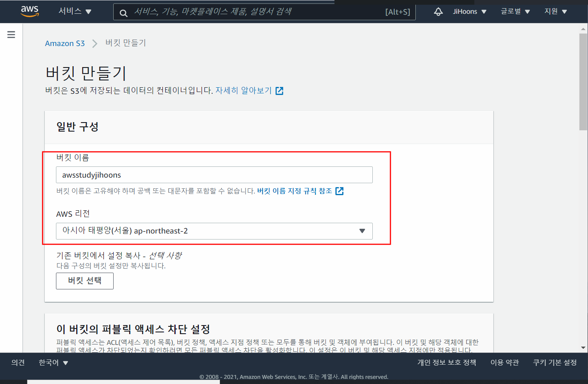588x384 pixels.
Task: Click the 버킷 이름 input field
Action: click(214, 175)
